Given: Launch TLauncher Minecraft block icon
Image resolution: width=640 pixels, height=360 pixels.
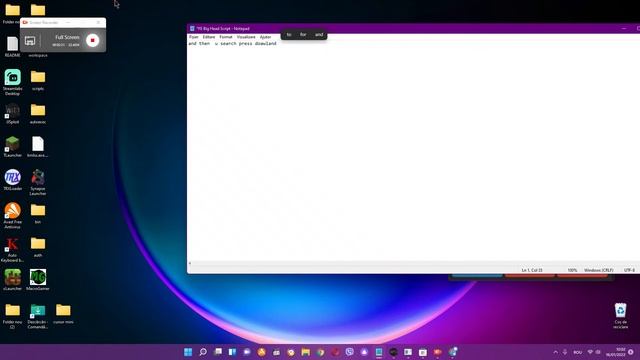Looking at the screenshot, I should tap(12, 147).
